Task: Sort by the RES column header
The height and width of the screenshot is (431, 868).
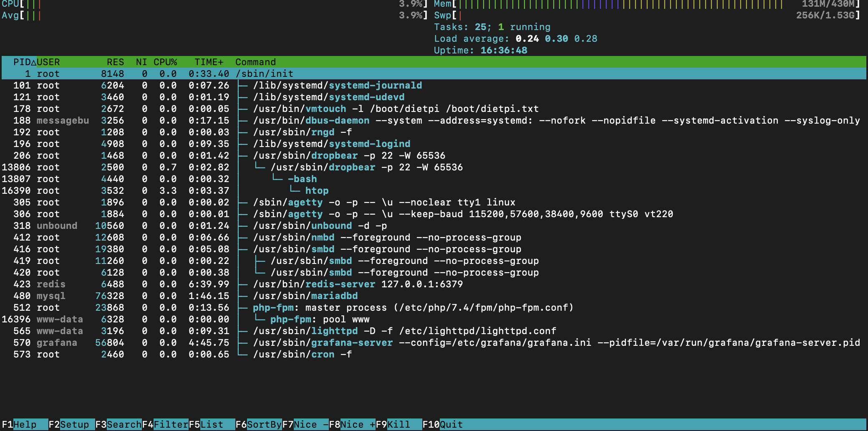Action: tap(116, 62)
